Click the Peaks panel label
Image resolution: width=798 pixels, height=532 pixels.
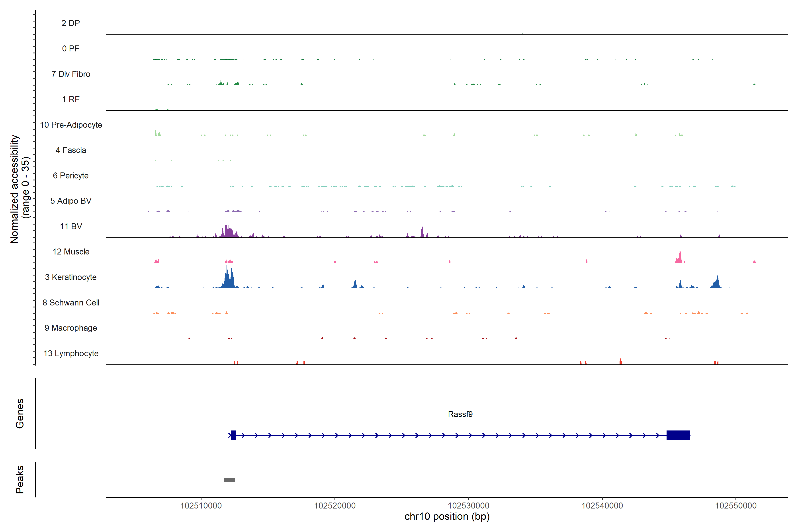click(20, 479)
